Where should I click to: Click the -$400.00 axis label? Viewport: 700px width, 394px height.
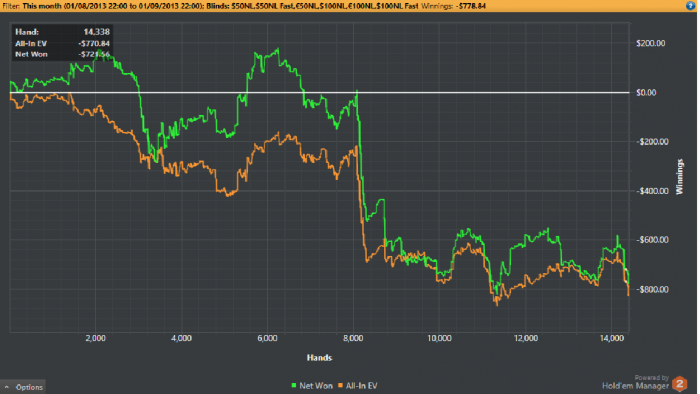(652, 191)
